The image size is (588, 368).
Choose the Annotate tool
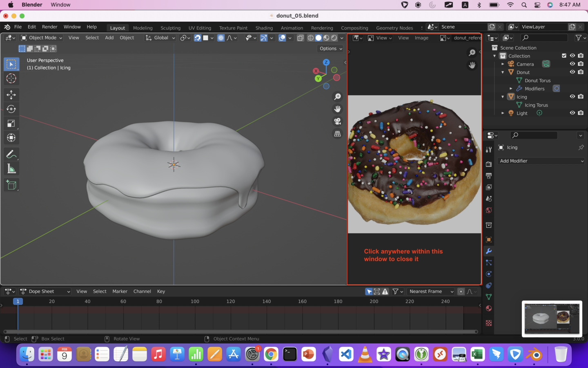tap(11, 154)
